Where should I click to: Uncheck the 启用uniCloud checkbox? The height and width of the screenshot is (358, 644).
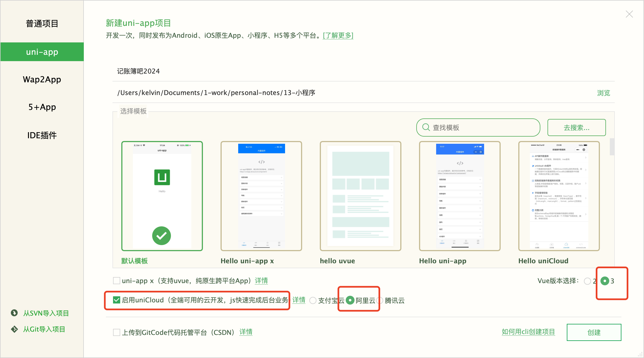pyautogui.click(x=117, y=300)
